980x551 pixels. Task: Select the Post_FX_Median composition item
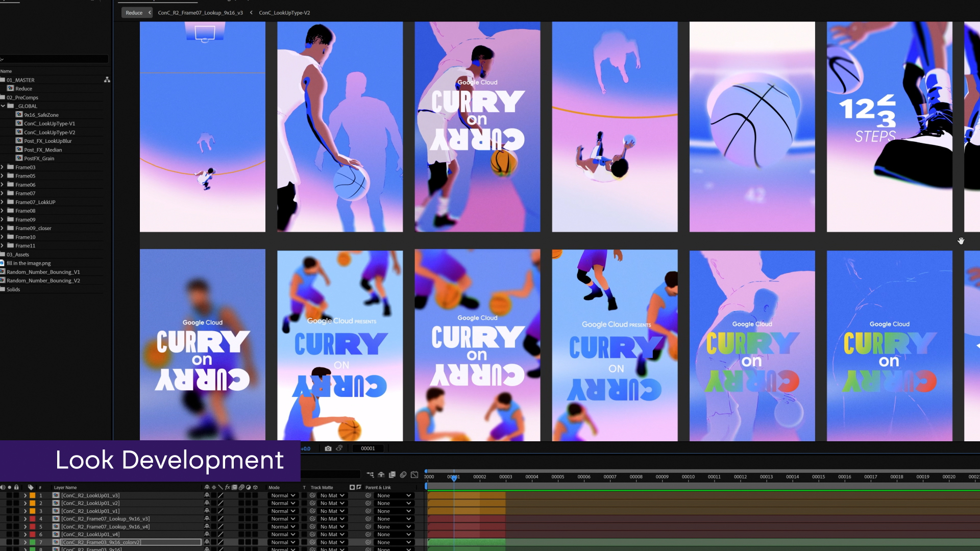pos(43,150)
